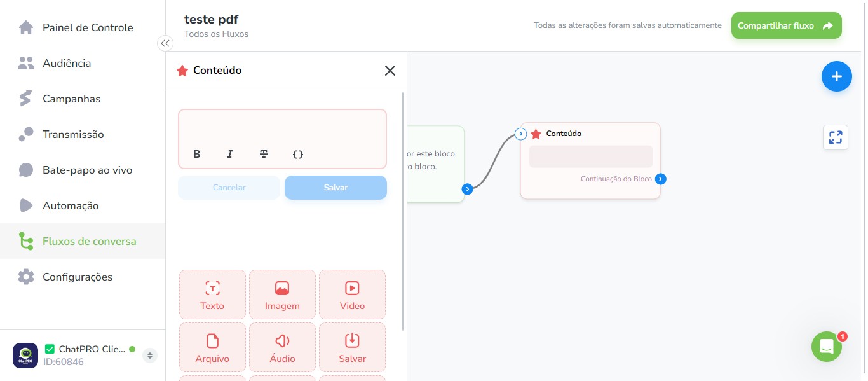
Task: Insert variable with curly braces icon
Action: pyautogui.click(x=298, y=154)
